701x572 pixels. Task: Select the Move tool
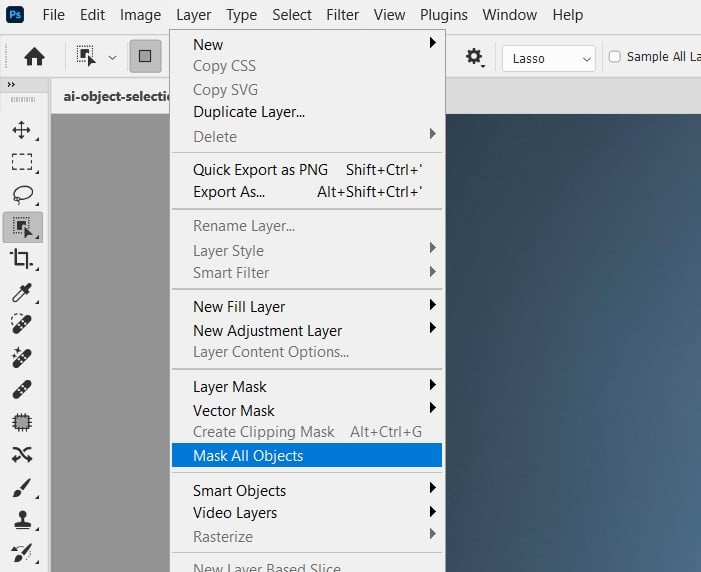point(21,130)
